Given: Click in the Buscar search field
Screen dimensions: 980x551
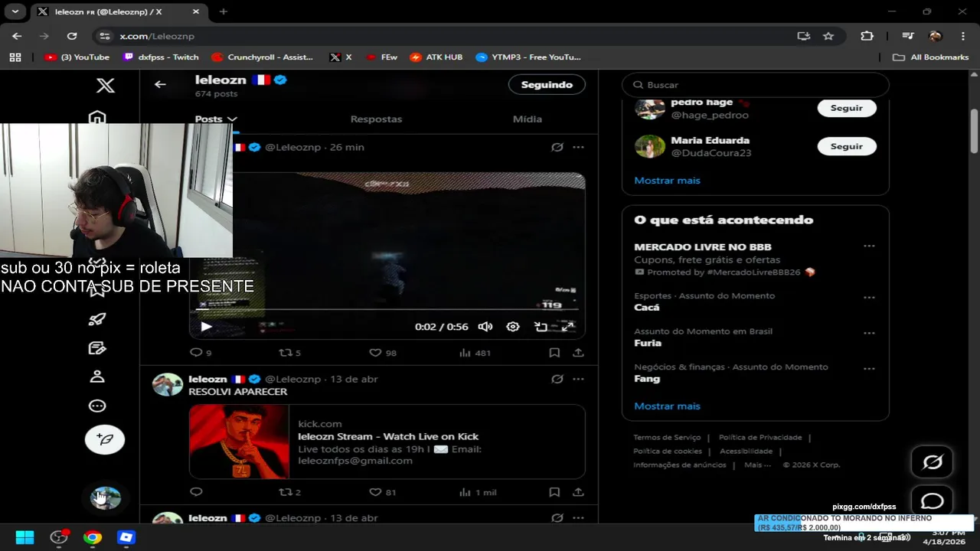Looking at the screenshot, I should coord(756,85).
